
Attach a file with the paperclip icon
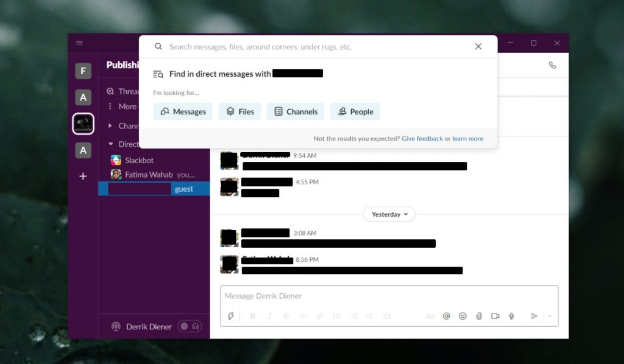[x=479, y=316]
